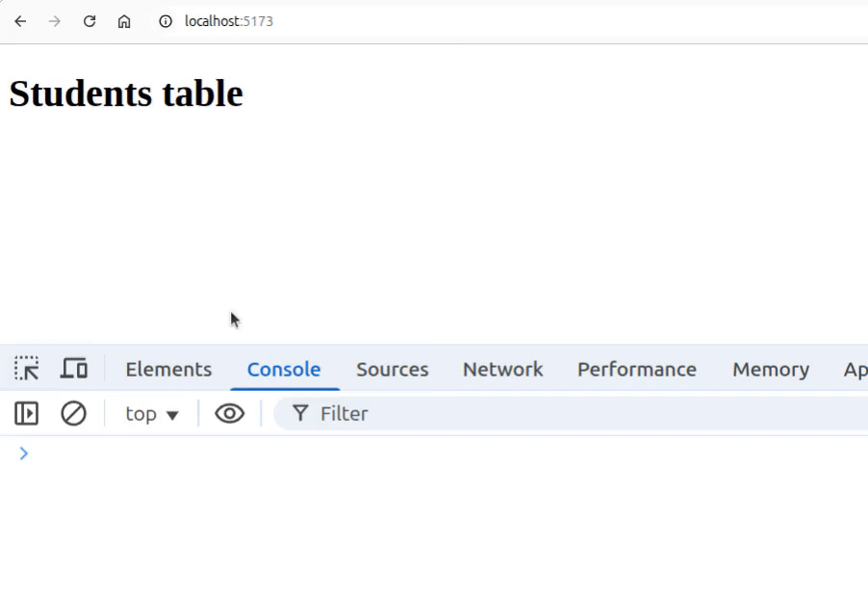Reload the localhost page
Viewport: 868px width, 597px height.
click(x=89, y=20)
